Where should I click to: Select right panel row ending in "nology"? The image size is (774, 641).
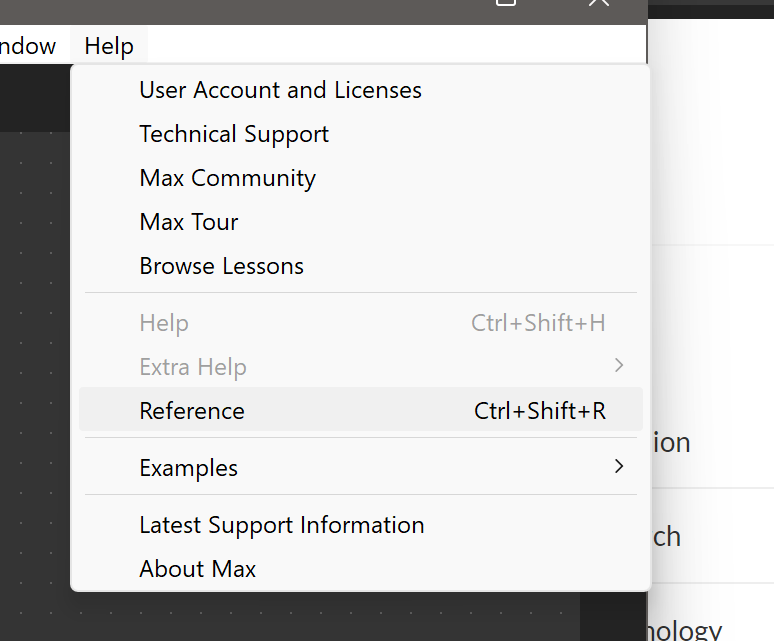tap(712, 628)
